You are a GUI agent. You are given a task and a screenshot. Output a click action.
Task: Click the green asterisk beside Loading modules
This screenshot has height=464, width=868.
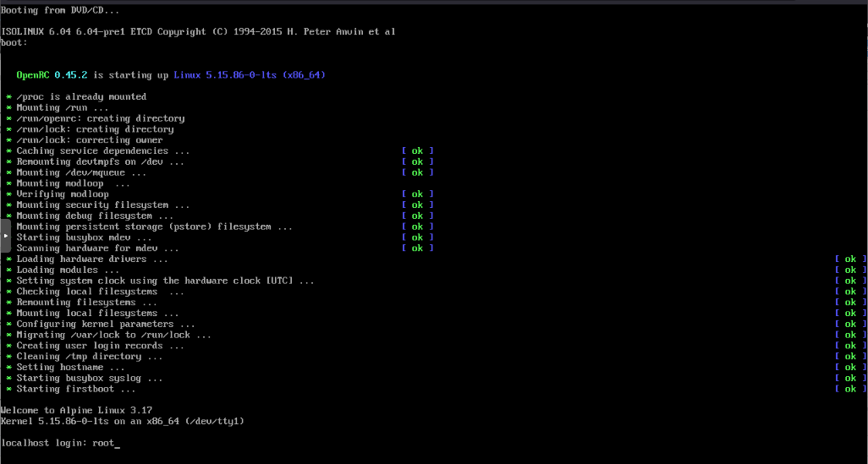pos(8,270)
